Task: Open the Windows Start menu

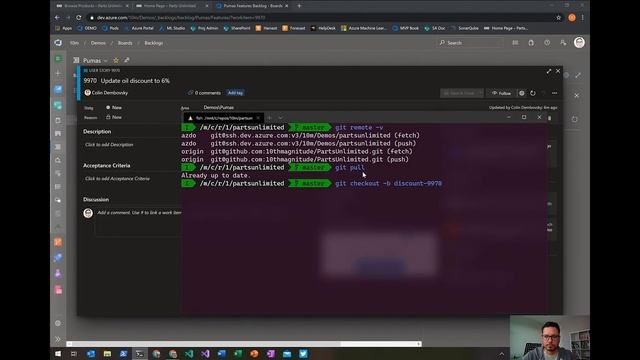Action: pos(58,354)
